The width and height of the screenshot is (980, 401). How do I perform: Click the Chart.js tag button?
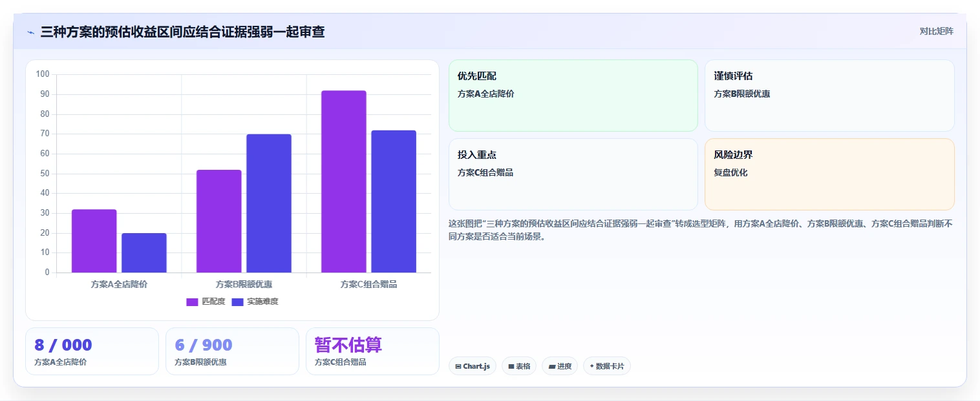coord(473,366)
